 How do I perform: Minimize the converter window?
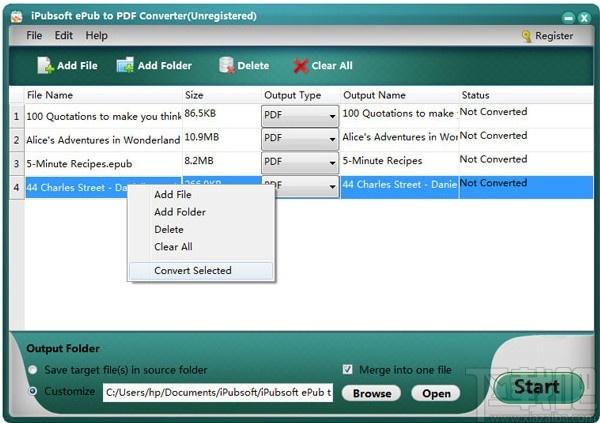tap(568, 18)
